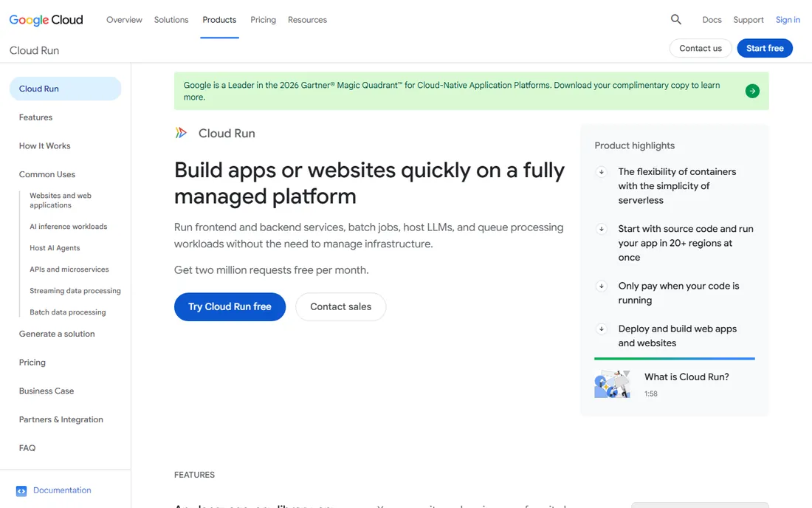Click the Start free button
This screenshot has width=812, height=508.
(x=765, y=48)
